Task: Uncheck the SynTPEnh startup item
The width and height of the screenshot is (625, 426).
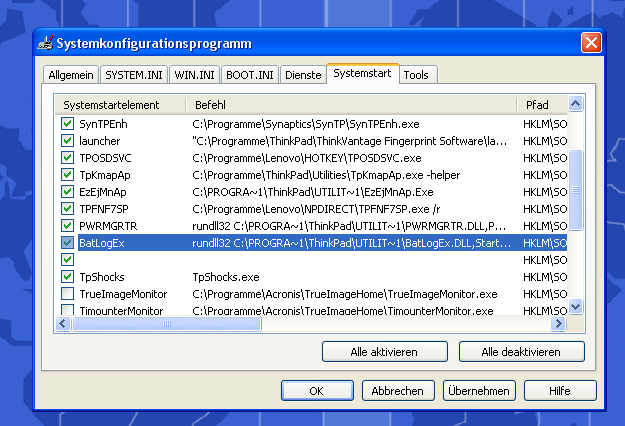Action: (x=67, y=124)
